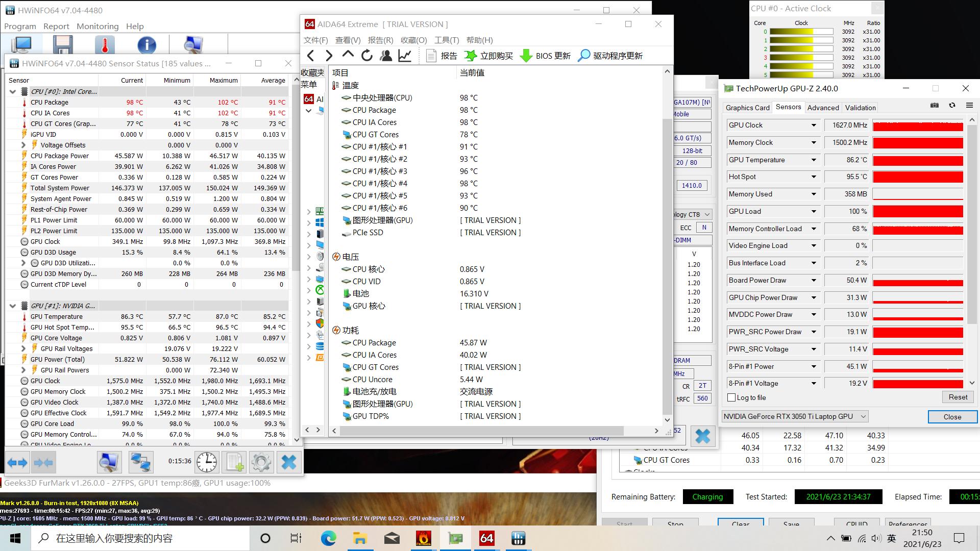Launch FurMark from the Windows taskbar
This screenshot has height=551, width=980.
tap(424, 538)
